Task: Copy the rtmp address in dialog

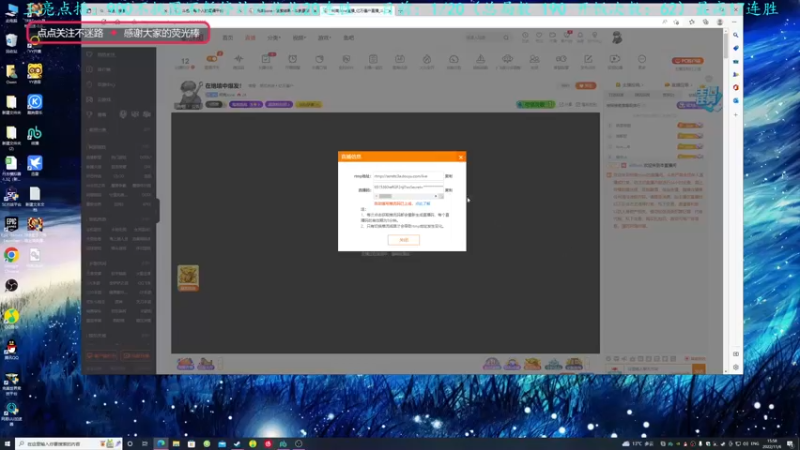Action: [448, 176]
